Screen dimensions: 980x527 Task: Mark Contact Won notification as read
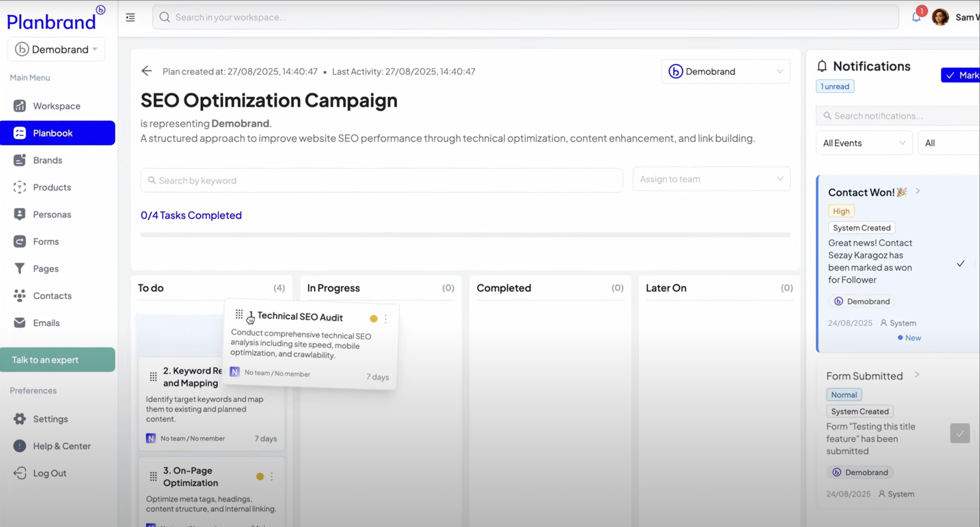(x=960, y=263)
